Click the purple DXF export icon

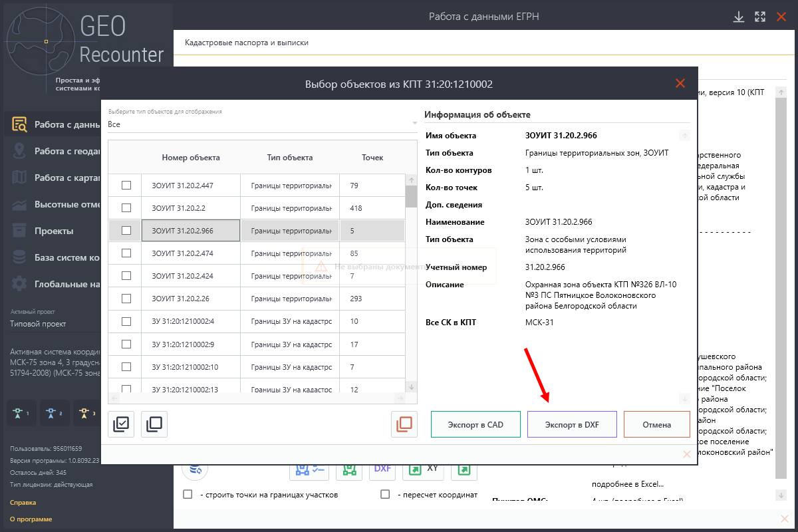[382, 469]
